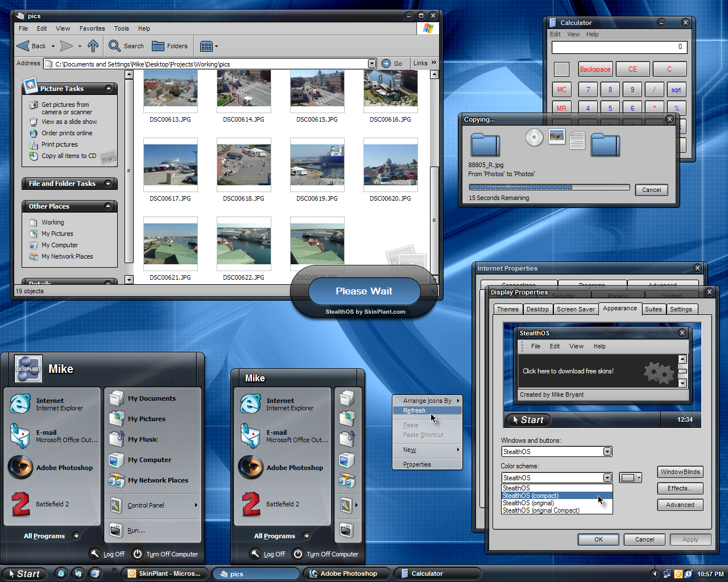Open the Views button in the pics toolbar
Screen dimensions: 728x582
209,47
